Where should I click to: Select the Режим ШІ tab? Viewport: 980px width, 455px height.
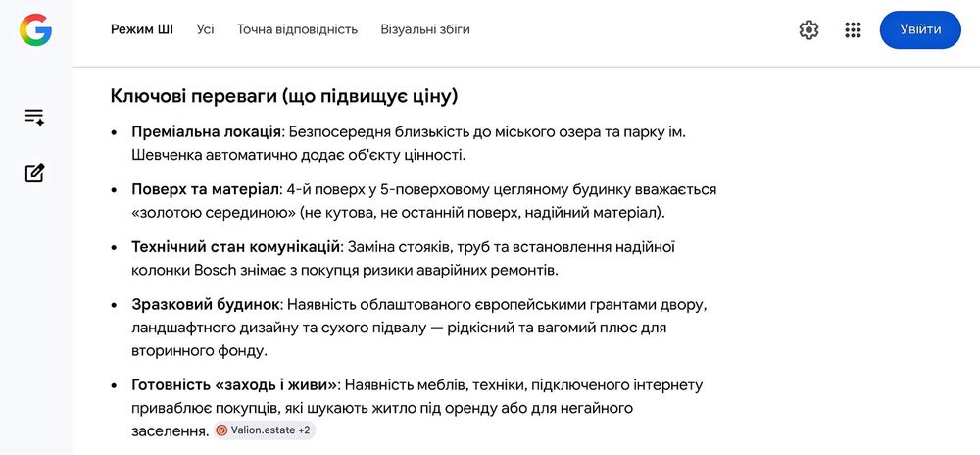142,29
